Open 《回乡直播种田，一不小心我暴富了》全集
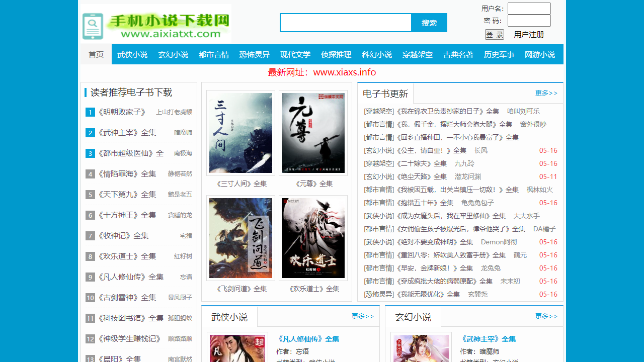 (457, 137)
